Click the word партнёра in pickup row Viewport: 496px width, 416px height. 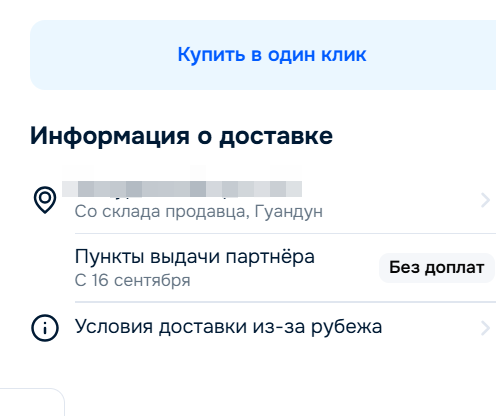pos(270,257)
